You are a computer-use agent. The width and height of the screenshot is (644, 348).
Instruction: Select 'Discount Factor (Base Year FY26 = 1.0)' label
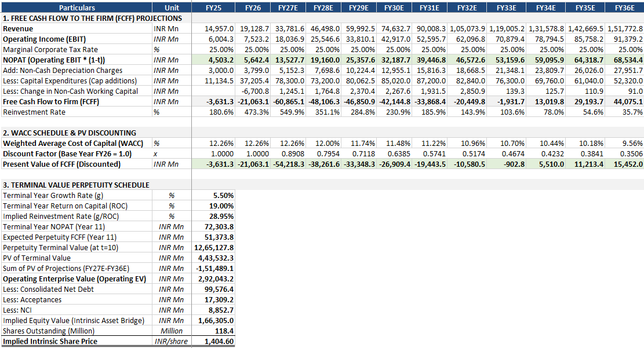click(x=67, y=154)
